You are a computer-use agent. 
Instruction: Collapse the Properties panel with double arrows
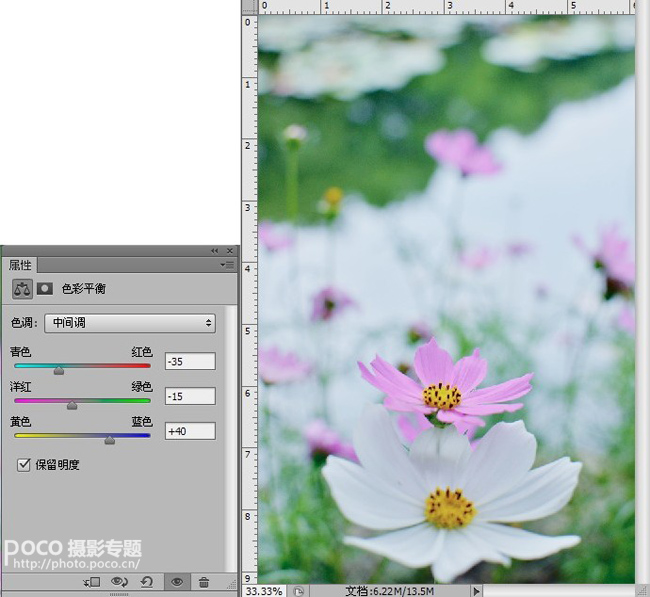[214, 251]
